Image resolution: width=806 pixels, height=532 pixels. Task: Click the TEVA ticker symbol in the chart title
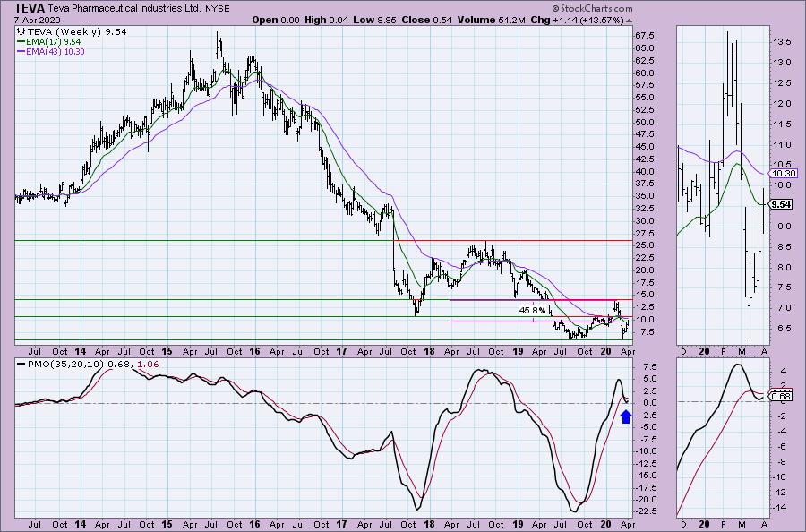click(x=30, y=8)
